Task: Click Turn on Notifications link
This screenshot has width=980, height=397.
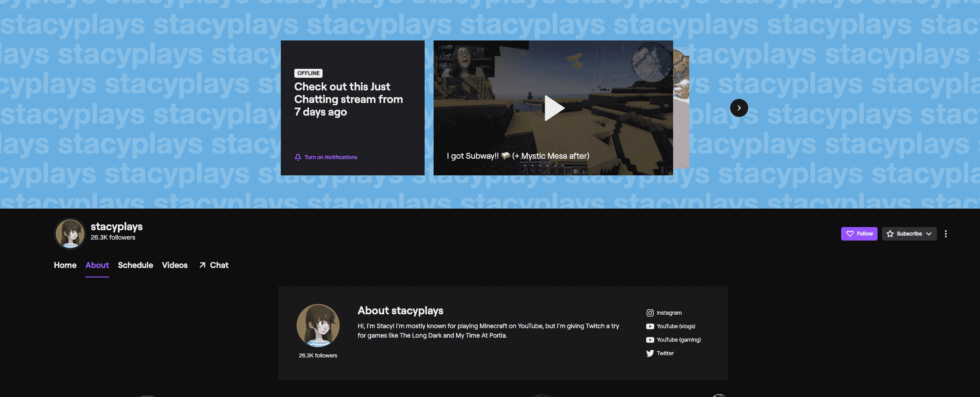Action: click(x=331, y=157)
